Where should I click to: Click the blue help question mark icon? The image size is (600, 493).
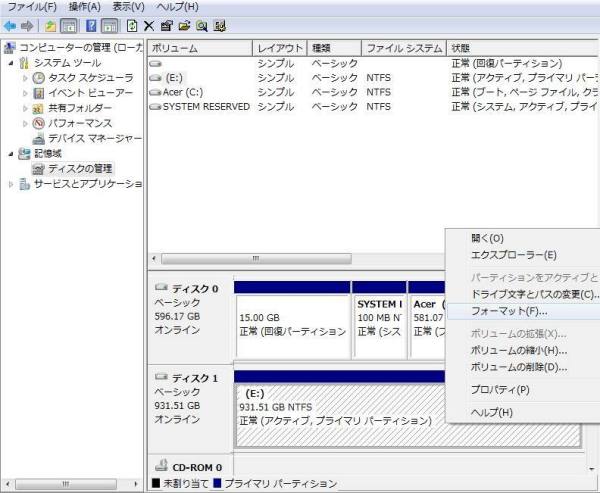click(90, 25)
